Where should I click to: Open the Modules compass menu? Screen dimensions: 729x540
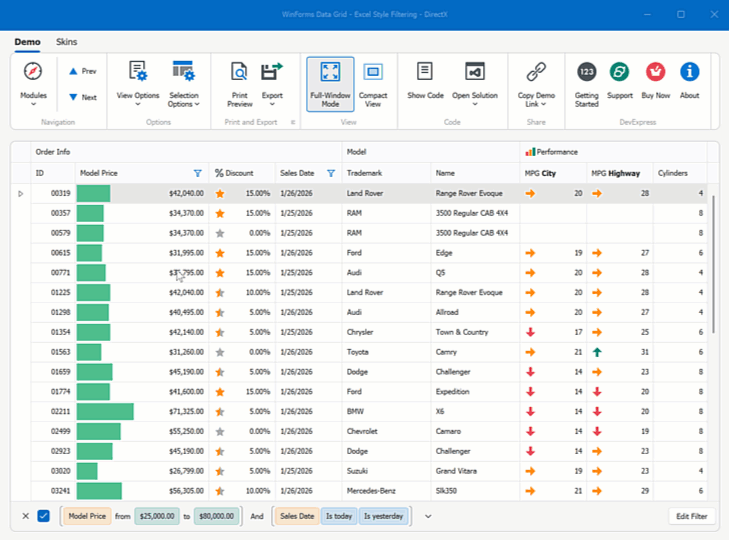(x=33, y=84)
